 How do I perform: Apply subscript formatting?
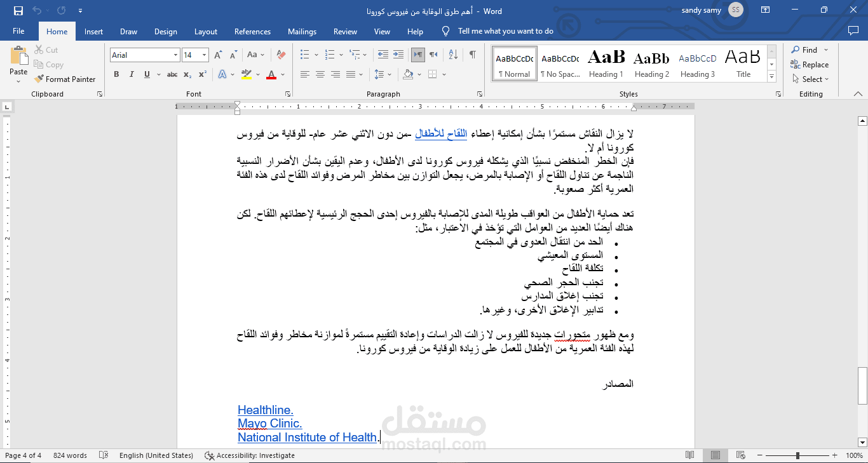pyautogui.click(x=187, y=74)
